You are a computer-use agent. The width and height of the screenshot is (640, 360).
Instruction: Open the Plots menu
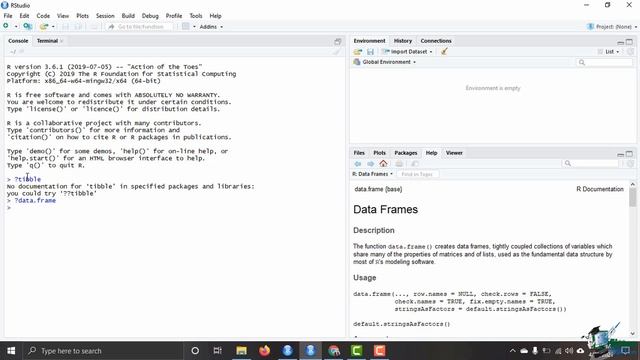tap(82, 16)
